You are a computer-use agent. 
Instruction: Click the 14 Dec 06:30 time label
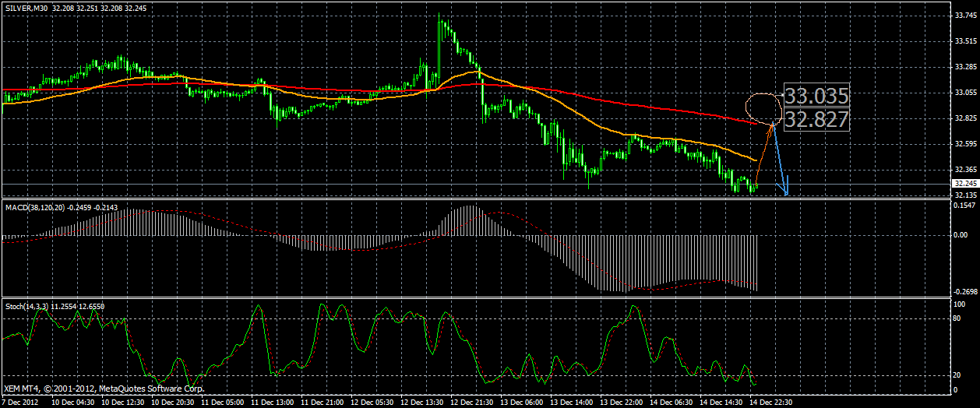(671, 403)
